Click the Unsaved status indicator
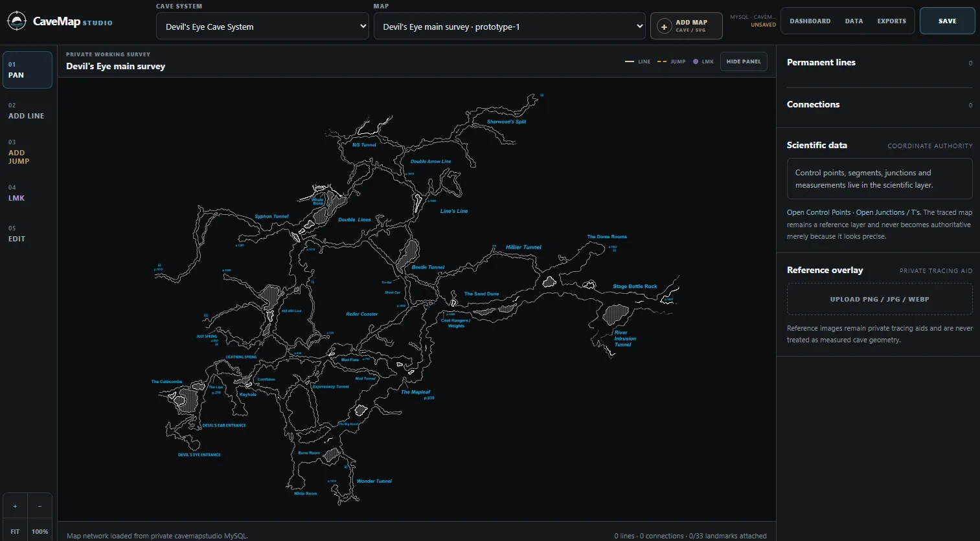980x541 pixels. [763, 25]
